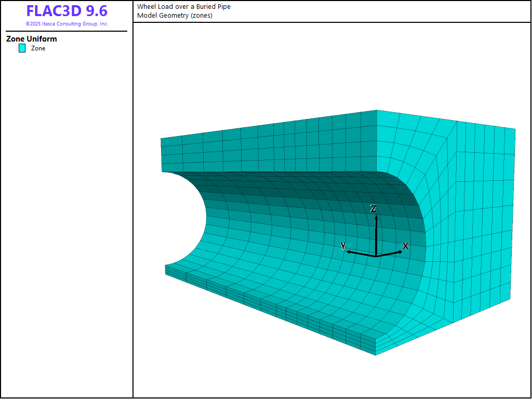
Task: Pick the X axis arrowhead tip
Action: [401, 251]
